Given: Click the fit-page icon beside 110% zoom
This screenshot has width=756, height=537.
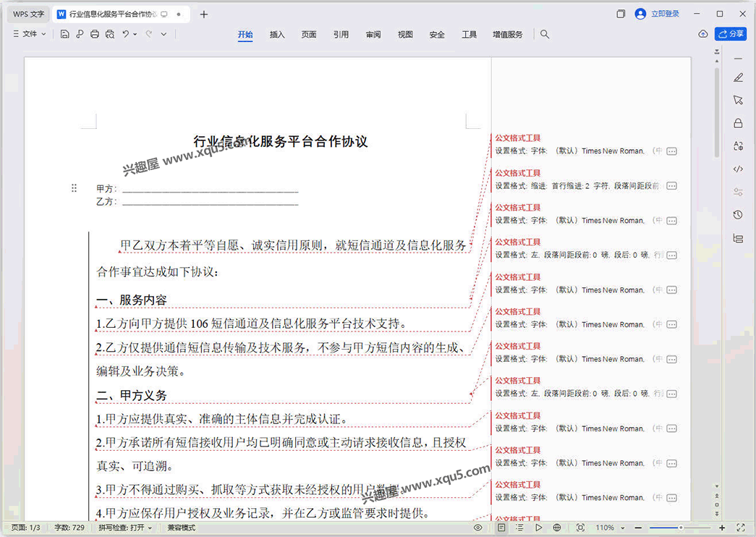Looking at the screenshot, I should [x=580, y=528].
